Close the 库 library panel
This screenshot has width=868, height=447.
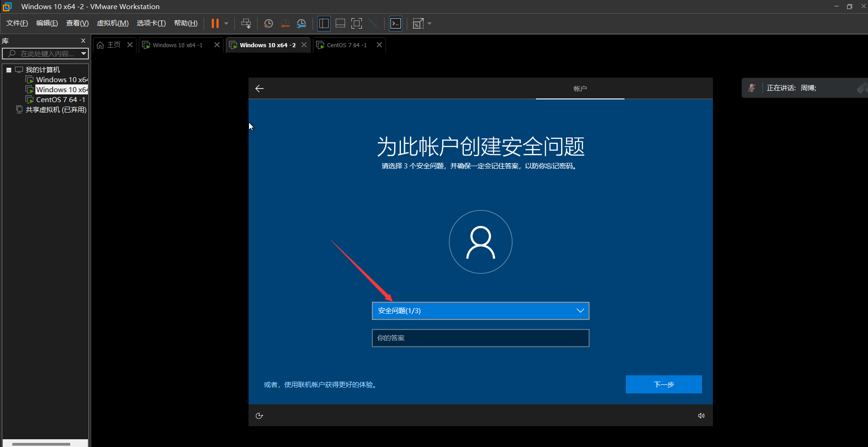[x=83, y=40]
